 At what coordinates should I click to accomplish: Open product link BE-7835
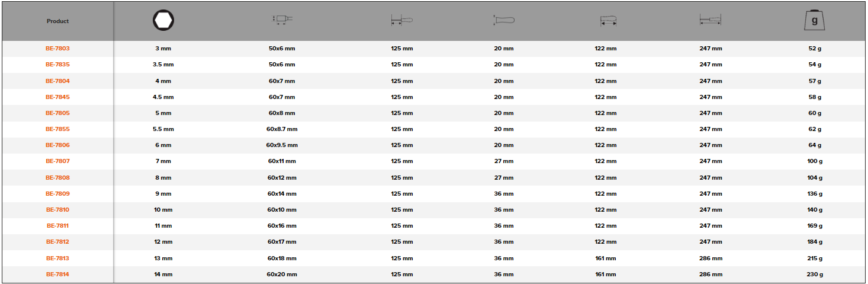coord(57,65)
